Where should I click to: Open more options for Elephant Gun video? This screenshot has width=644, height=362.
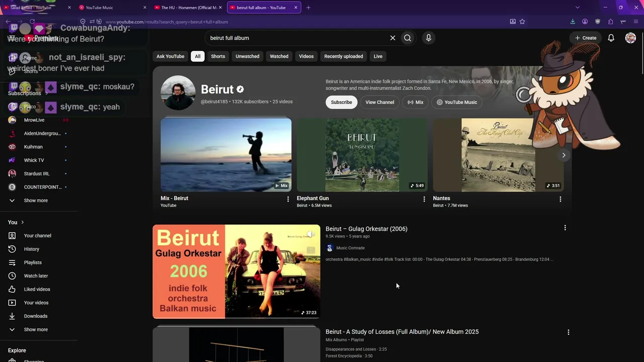click(x=424, y=199)
